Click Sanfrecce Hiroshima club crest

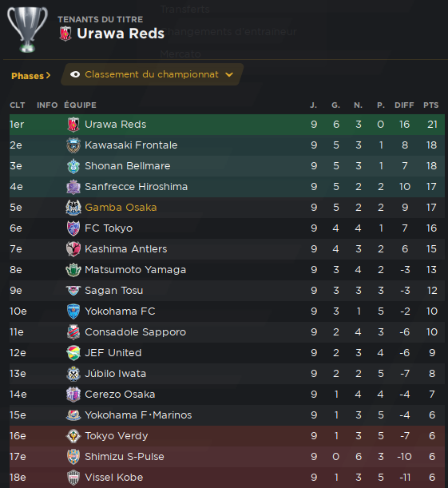pos(73,187)
